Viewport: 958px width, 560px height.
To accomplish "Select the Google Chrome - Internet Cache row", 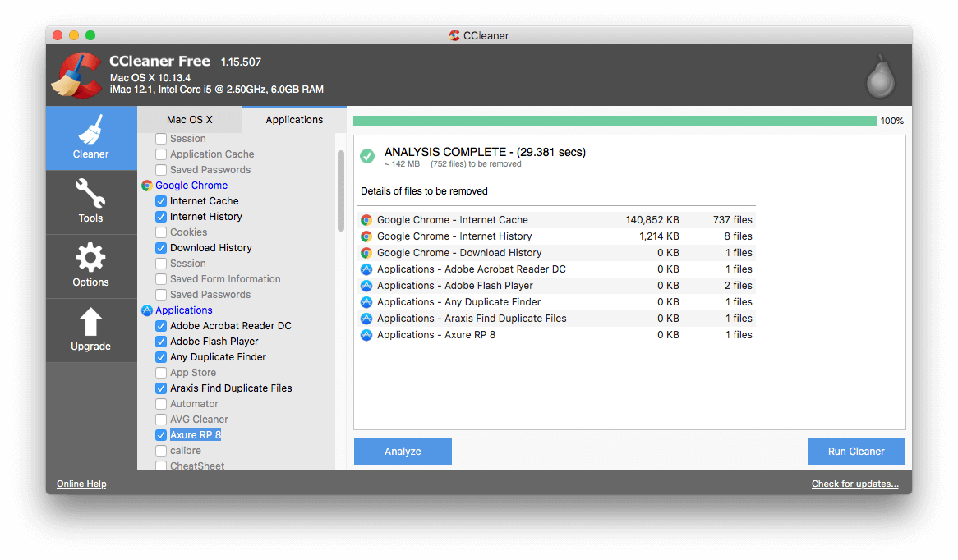I will [556, 220].
